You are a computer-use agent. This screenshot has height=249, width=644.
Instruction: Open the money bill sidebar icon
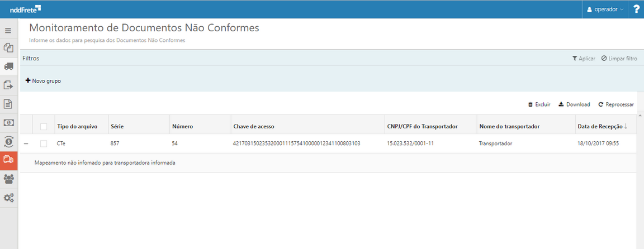(x=8, y=123)
